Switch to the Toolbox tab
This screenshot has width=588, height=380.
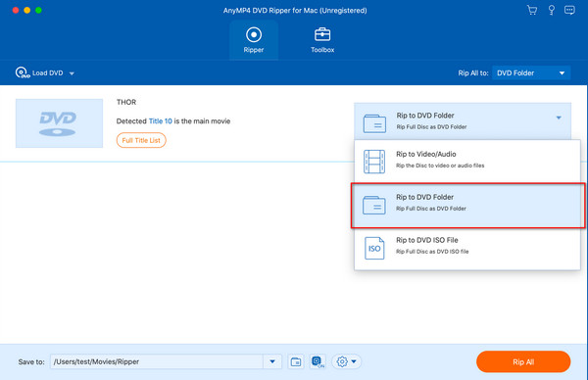(322, 40)
